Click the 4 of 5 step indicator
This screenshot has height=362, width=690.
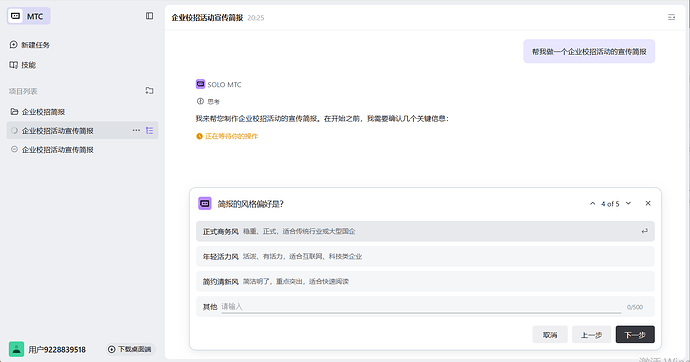click(x=610, y=204)
